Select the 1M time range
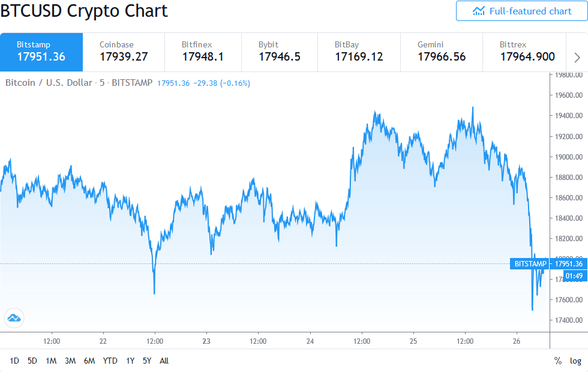 click(51, 361)
